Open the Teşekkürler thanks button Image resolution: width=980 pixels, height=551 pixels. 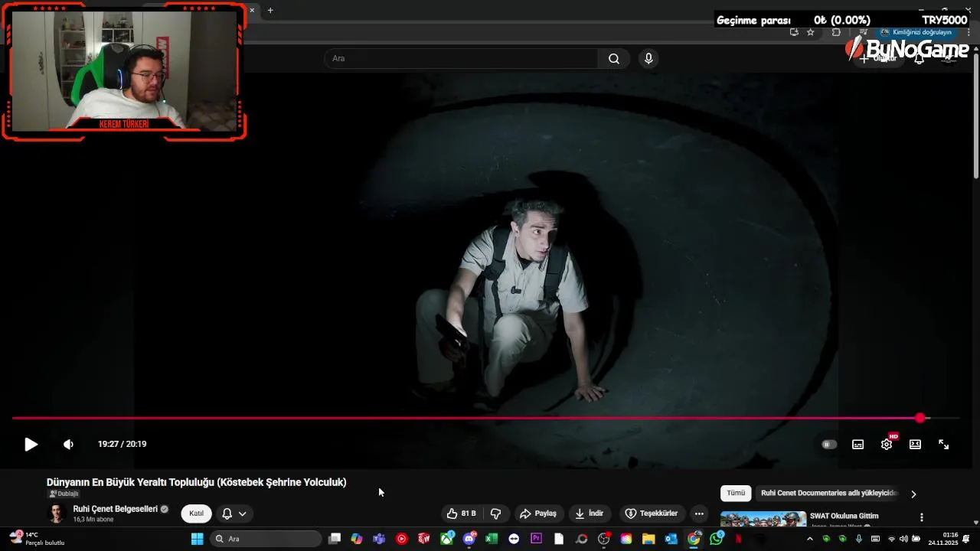point(652,514)
